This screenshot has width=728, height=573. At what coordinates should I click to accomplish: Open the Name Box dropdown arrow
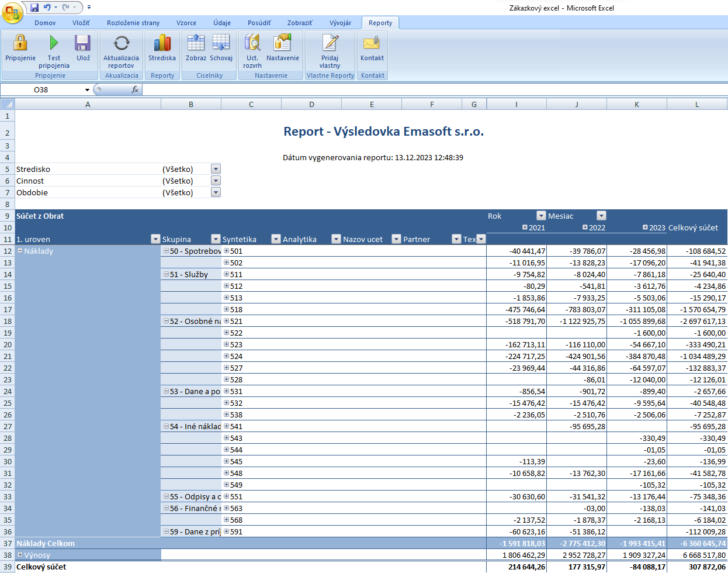pos(88,89)
